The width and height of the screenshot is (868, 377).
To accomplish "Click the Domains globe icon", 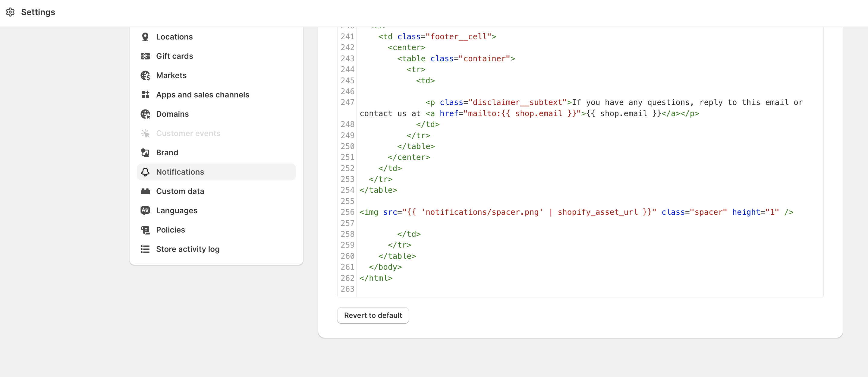I will pos(145,114).
